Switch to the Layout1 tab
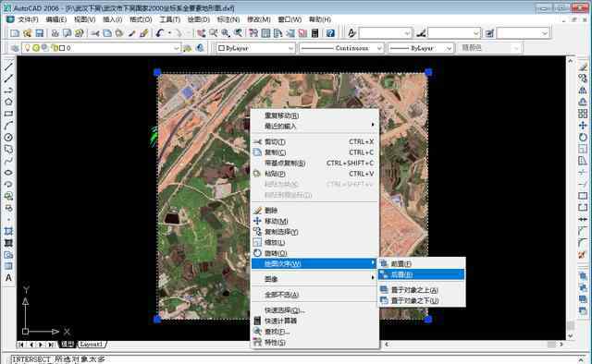592x364 pixels. tap(92, 345)
